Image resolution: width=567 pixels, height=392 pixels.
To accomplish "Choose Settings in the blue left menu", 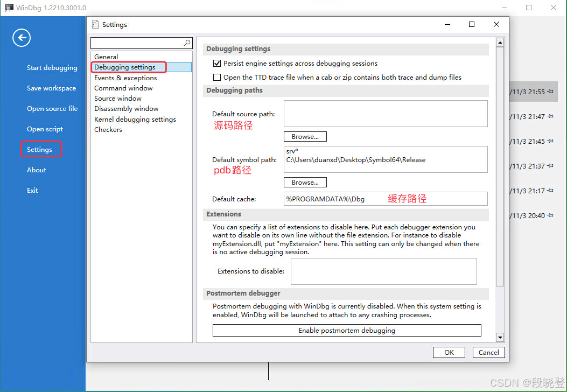I will coord(39,149).
